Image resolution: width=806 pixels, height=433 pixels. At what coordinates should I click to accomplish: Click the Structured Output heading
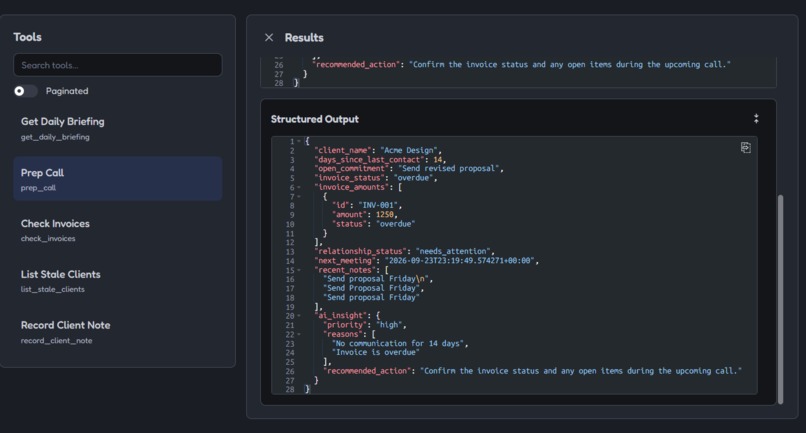click(315, 119)
